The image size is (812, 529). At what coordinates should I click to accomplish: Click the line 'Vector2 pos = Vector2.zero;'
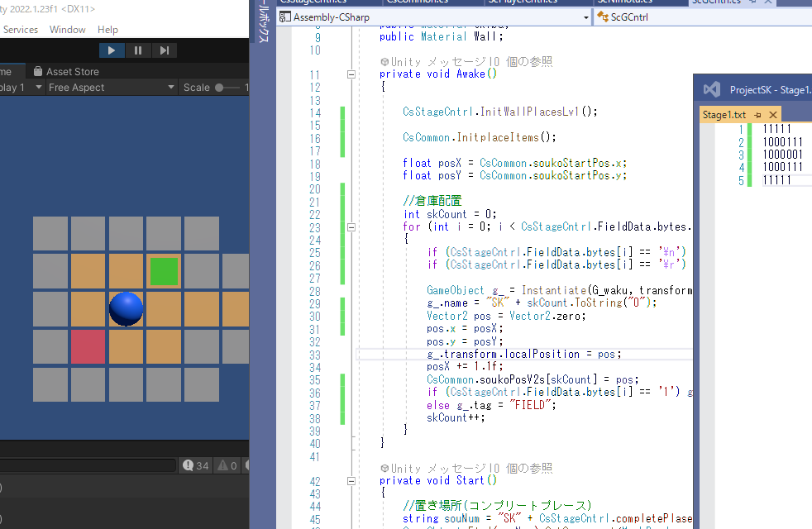[506, 316]
